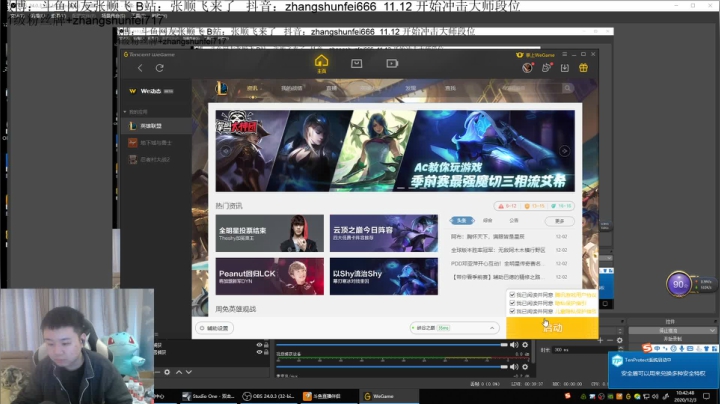Open the 全明星投票结束 news card
Screen dimensions: 720x404
[x=270, y=233]
